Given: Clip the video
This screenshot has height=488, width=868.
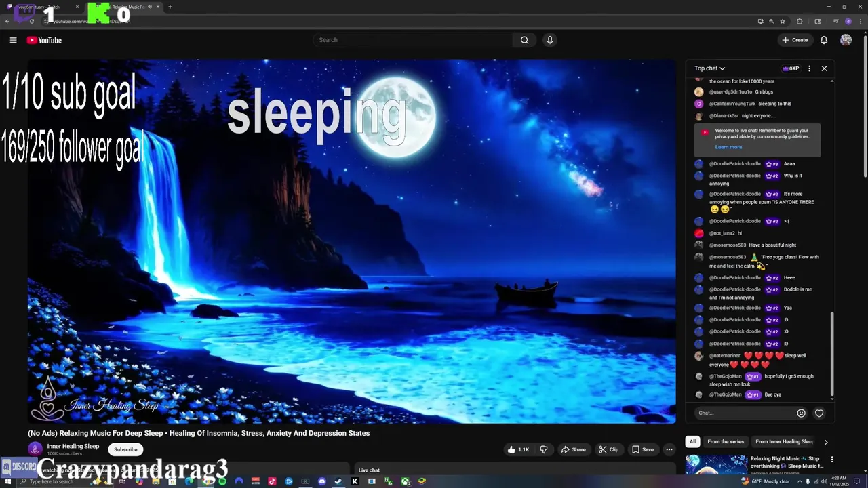Looking at the screenshot, I should pos(608,449).
